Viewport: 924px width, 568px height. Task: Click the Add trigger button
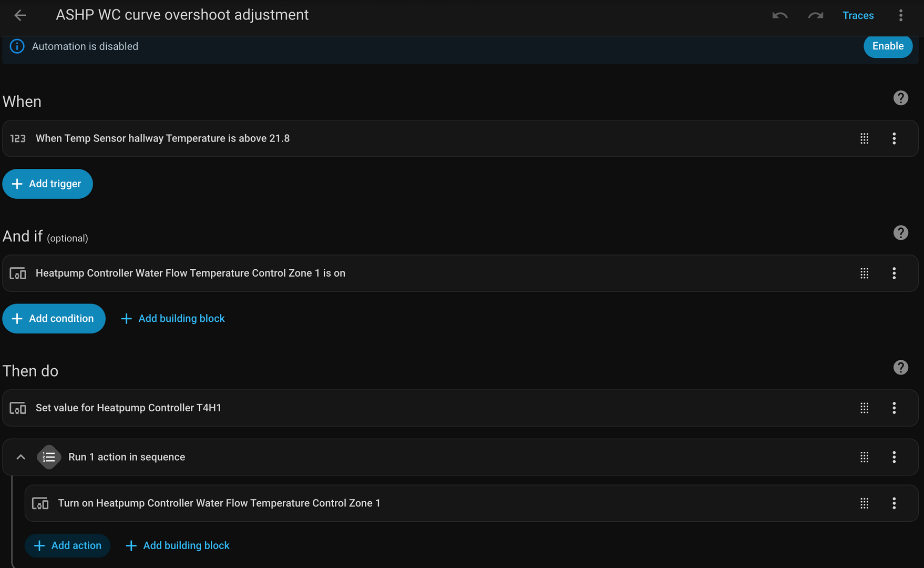[x=47, y=184]
